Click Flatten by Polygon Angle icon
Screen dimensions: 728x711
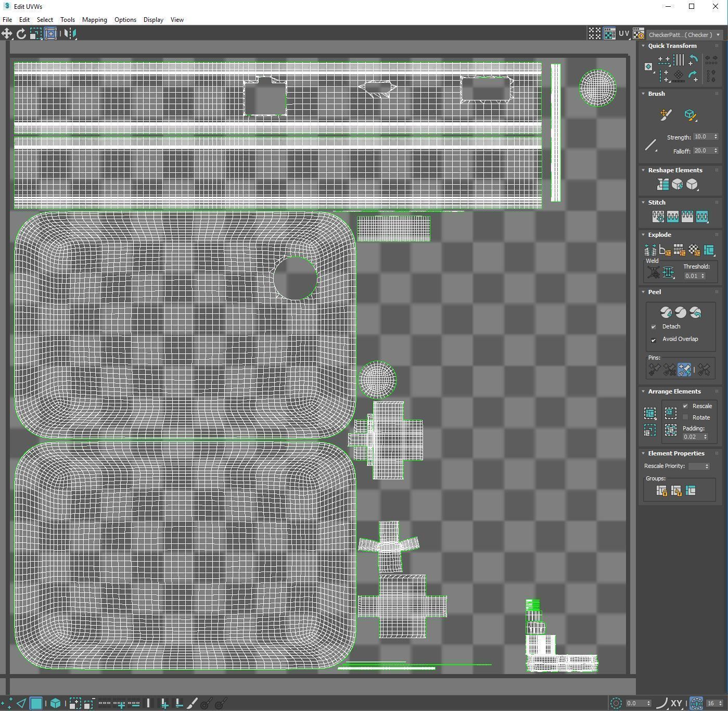click(665, 250)
